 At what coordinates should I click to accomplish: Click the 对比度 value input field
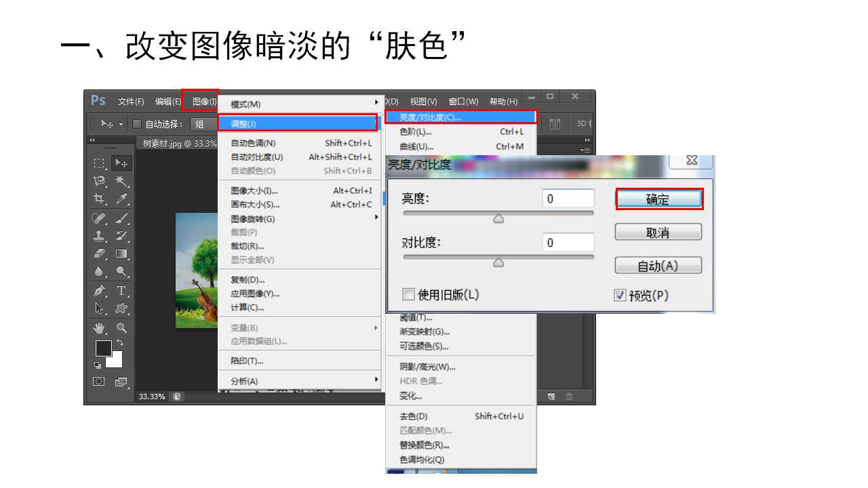[569, 243]
